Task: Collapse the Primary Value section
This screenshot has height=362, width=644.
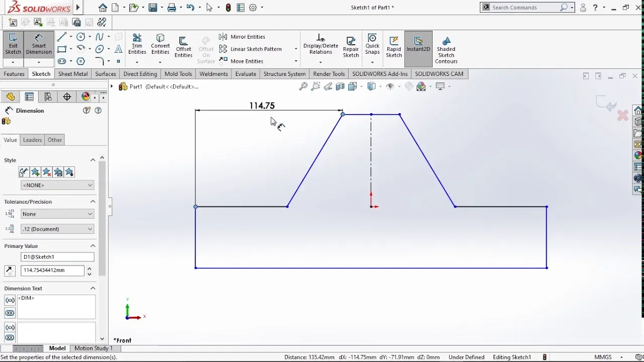Action: click(x=93, y=246)
